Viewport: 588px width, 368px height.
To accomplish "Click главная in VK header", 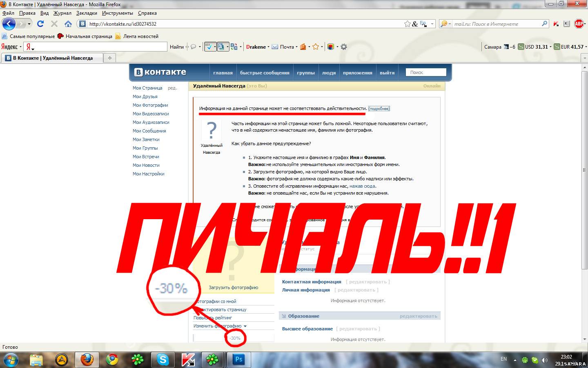I will 223,73.
